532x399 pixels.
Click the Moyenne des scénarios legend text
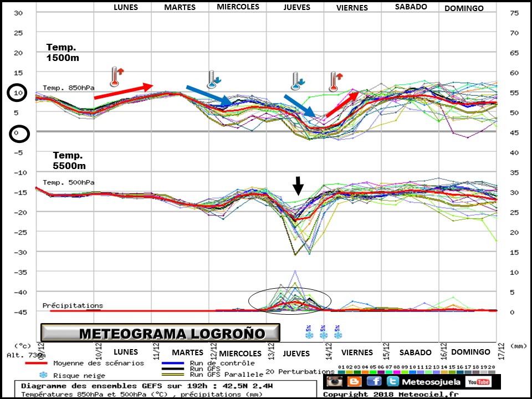(x=99, y=364)
